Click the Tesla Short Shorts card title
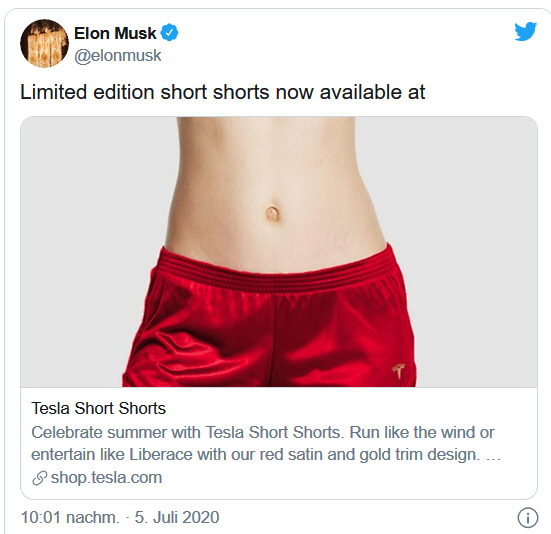The width and height of the screenshot is (551, 534). [x=98, y=409]
